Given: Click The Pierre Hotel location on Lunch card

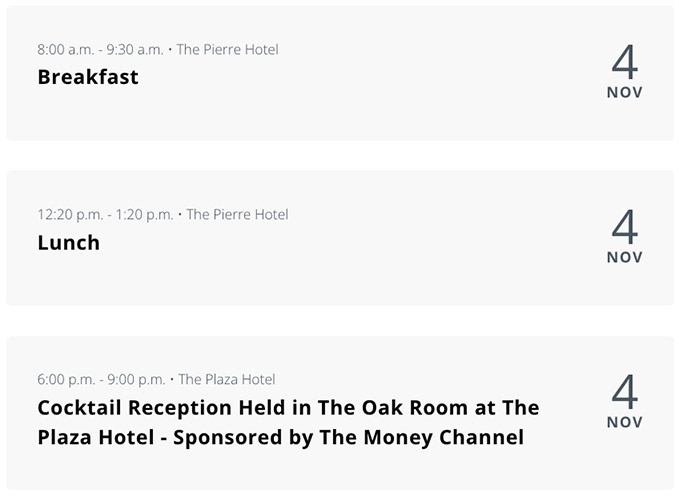Looking at the screenshot, I should point(237,214).
